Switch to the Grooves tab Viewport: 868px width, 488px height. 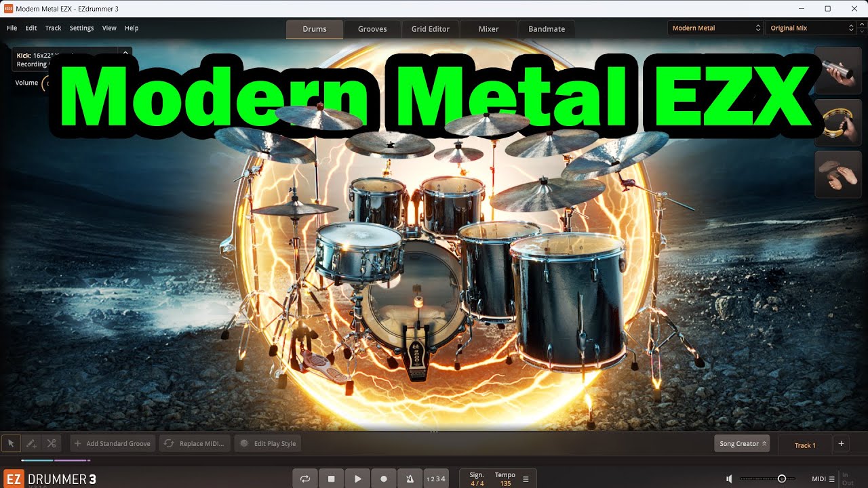tap(372, 29)
